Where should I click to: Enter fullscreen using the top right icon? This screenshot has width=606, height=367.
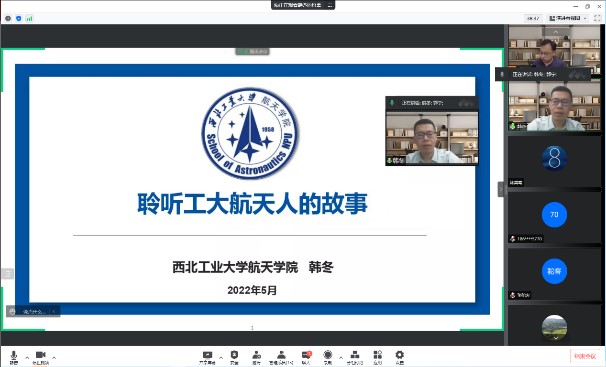tap(597, 18)
